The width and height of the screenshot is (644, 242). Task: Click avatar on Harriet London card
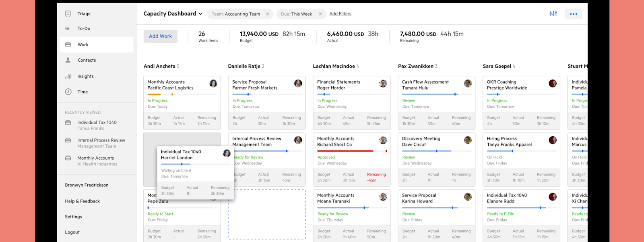click(x=227, y=153)
